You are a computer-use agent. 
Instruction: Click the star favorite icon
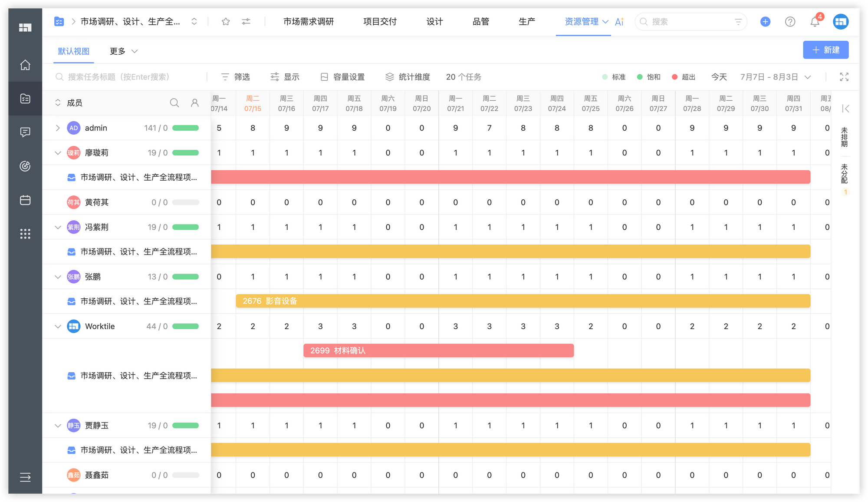[x=226, y=22]
